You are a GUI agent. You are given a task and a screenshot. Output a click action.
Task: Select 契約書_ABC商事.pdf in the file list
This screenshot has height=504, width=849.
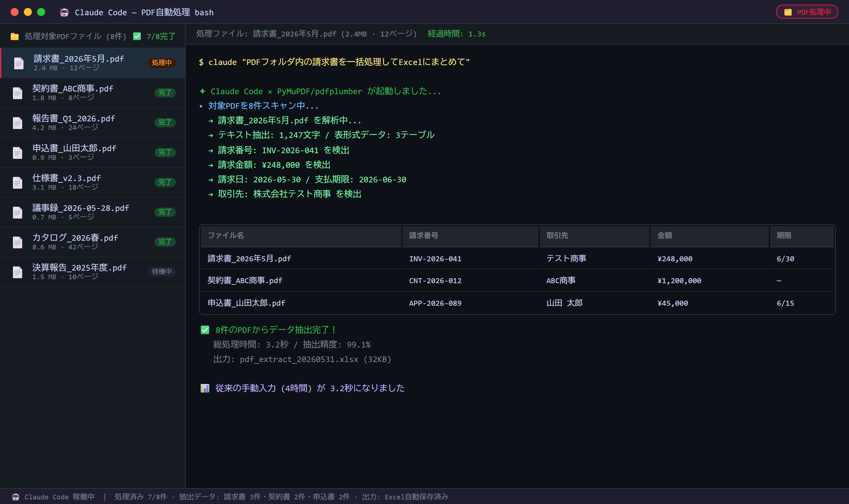(x=93, y=93)
